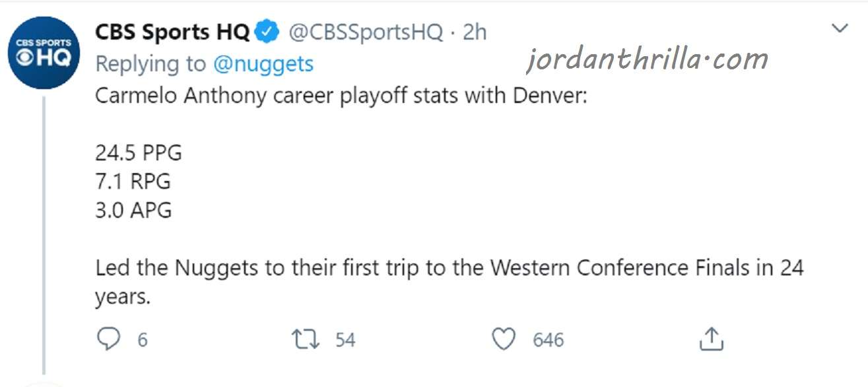Screen dimensions: 868x387
Task: Open the tweet via the 2h timestamp
Action: pos(475,32)
